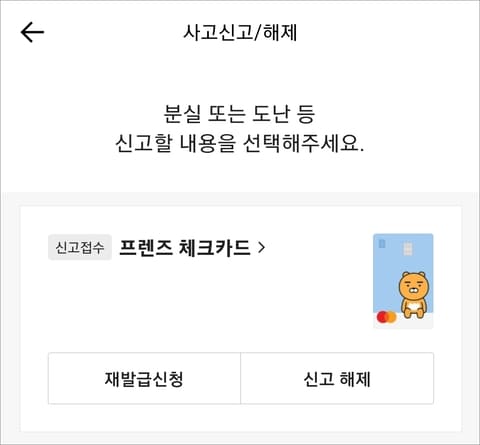Tap the white strip at card bottom
Viewport: 480px width, 445px height.
(403, 321)
